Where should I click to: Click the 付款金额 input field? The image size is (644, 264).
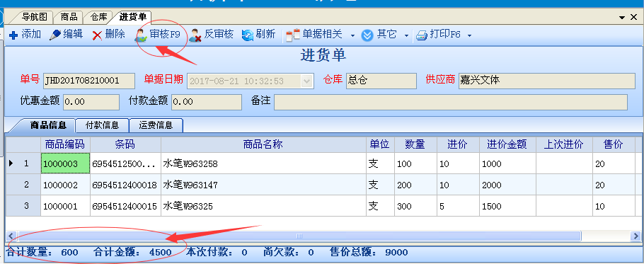pyautogui.click(x=207, y=102)
